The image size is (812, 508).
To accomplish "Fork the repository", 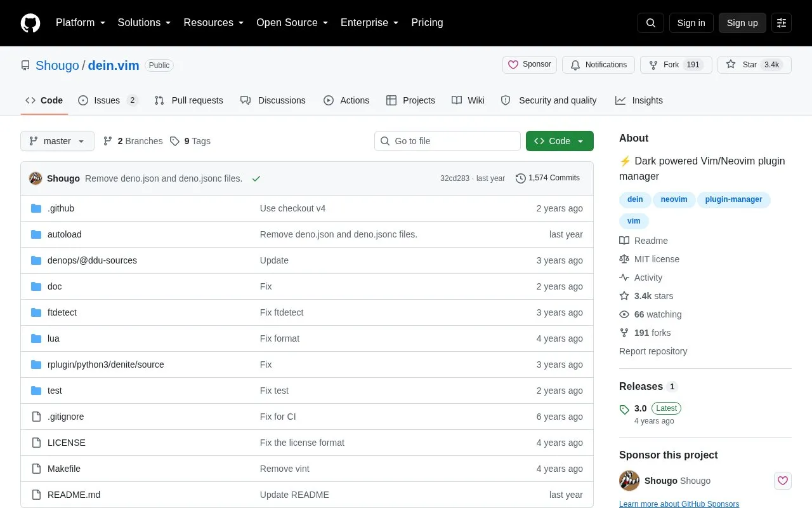I will [676, 65].
